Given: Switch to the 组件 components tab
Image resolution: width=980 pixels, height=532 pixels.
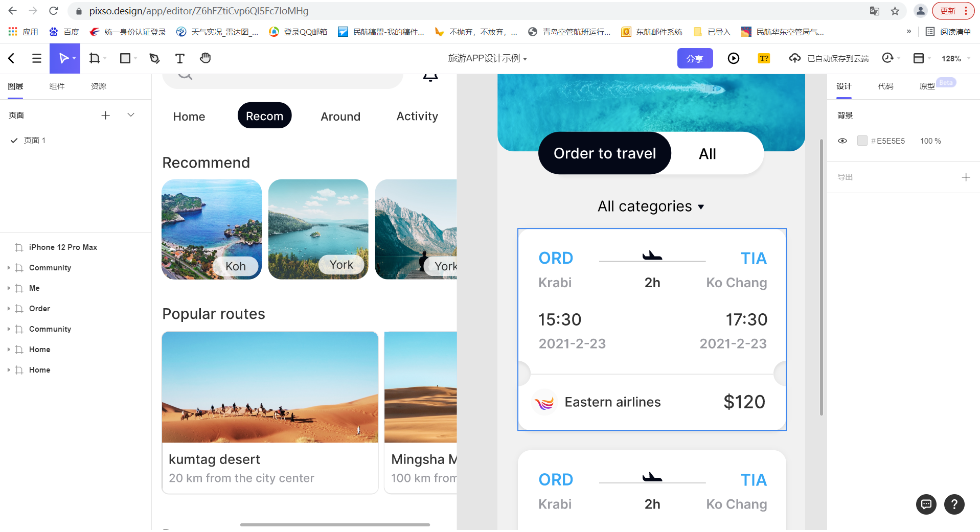Looking at the screenshot, I should coord(57,86).
